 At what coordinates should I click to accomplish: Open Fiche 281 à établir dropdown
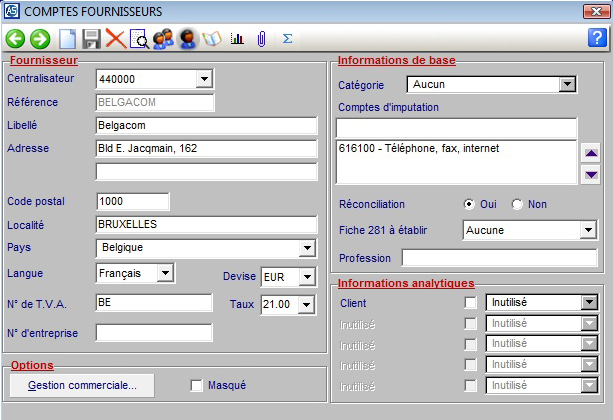[x=588, y=230]
